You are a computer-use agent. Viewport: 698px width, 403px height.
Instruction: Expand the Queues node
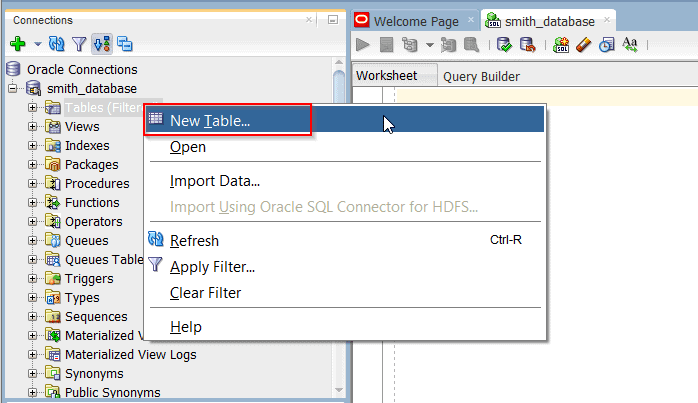[x=32, y=240]
